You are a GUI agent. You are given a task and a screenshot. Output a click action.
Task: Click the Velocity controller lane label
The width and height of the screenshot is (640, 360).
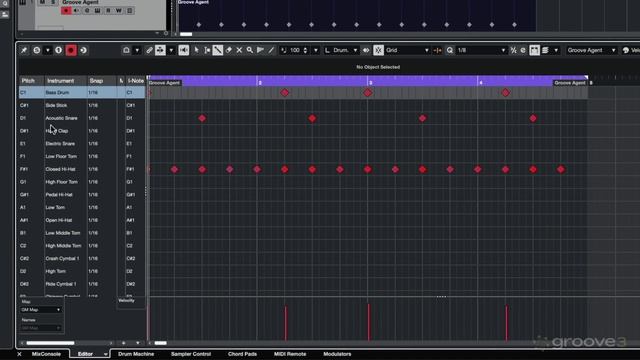(x=126, y=300)
